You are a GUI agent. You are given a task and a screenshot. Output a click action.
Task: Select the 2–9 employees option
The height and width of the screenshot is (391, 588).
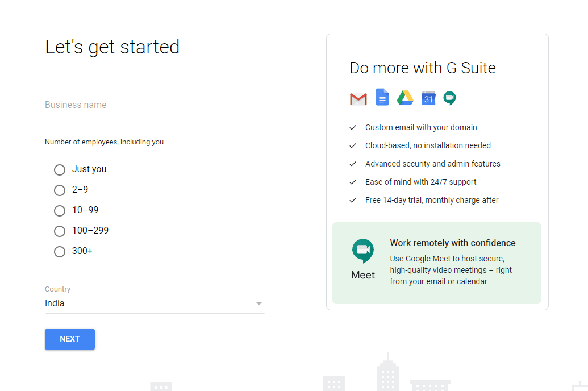click(x=60, y=190)
